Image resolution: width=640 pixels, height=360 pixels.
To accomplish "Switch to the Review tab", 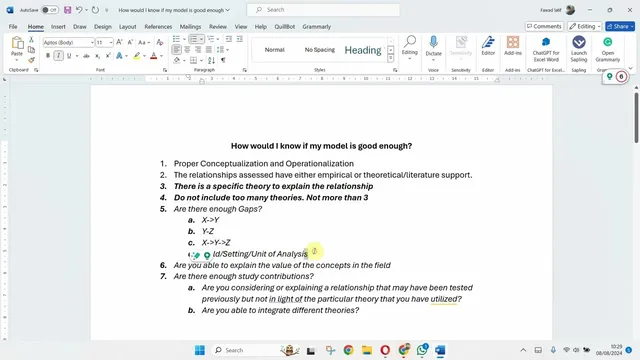I will (218, 27).
